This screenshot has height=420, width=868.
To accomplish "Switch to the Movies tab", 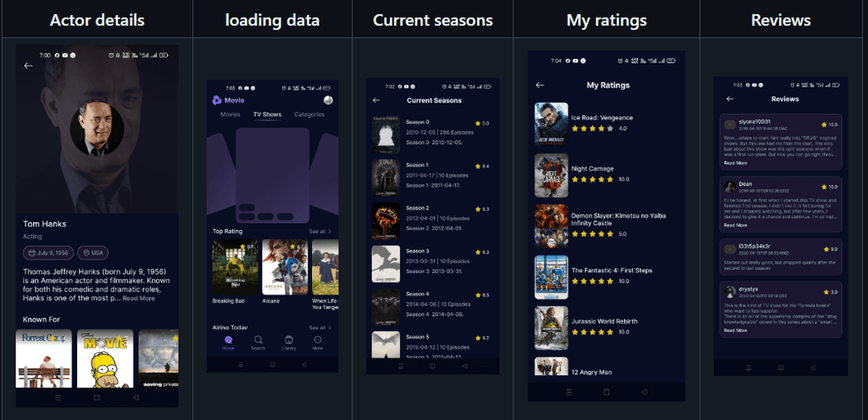I will click(231, 115).
